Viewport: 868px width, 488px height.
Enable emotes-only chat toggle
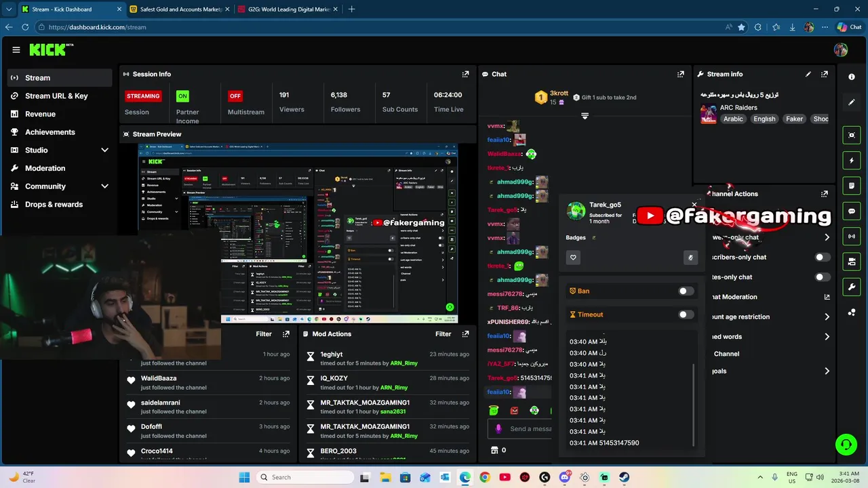click(x=822, y=277)
